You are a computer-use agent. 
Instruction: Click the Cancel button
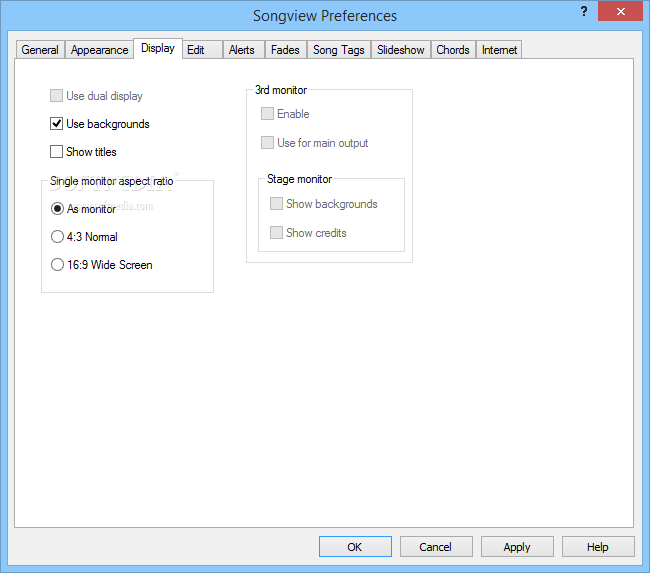click(436, 546)
